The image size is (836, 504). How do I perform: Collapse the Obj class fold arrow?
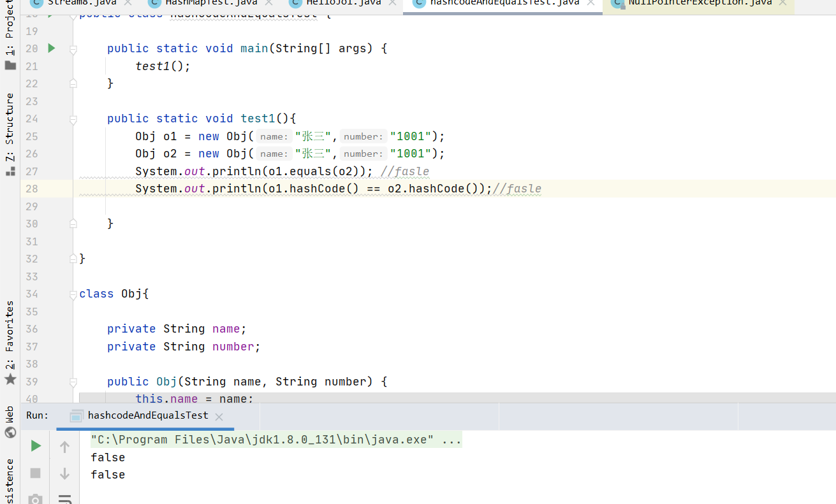tap(73, 294)
